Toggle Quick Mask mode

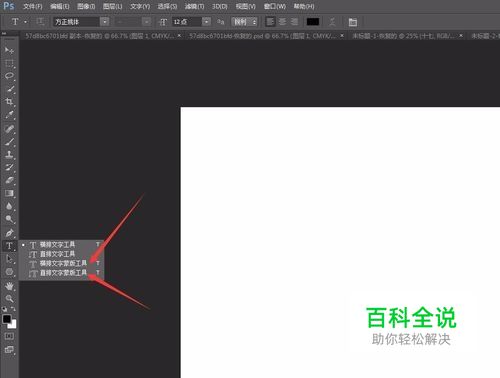pos(9,336)
